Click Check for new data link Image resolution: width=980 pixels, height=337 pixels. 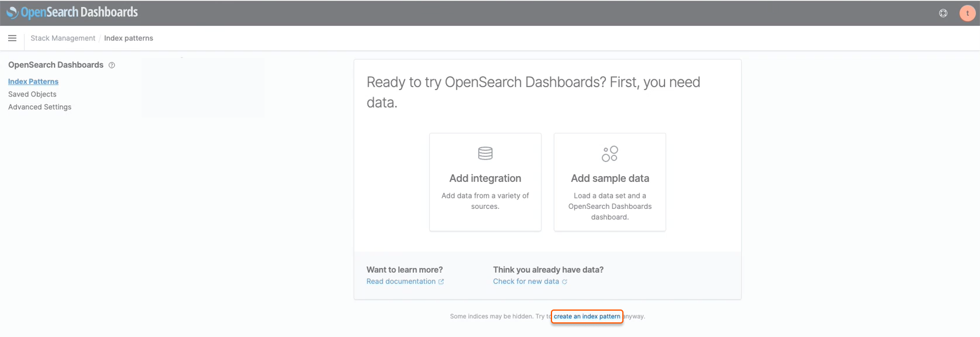pyautogui.click(x=526, y=281)
